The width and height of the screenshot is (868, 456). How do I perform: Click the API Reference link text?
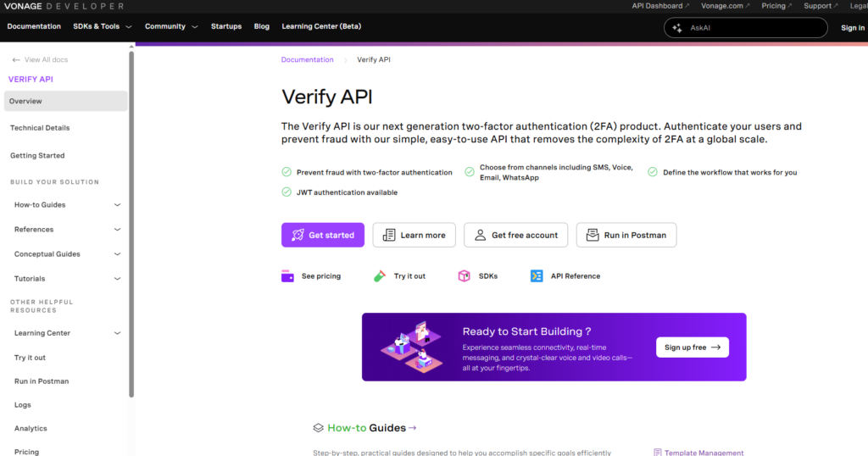[x=576, y=276]
